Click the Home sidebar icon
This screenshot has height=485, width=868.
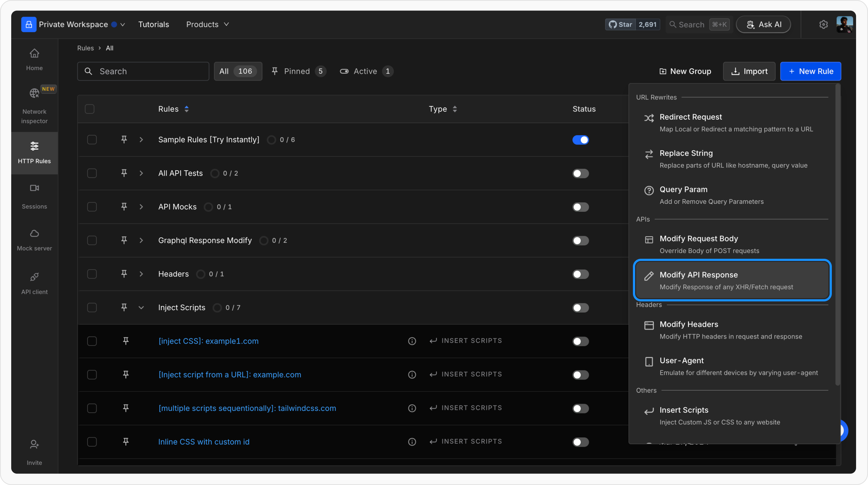(34, 53)
